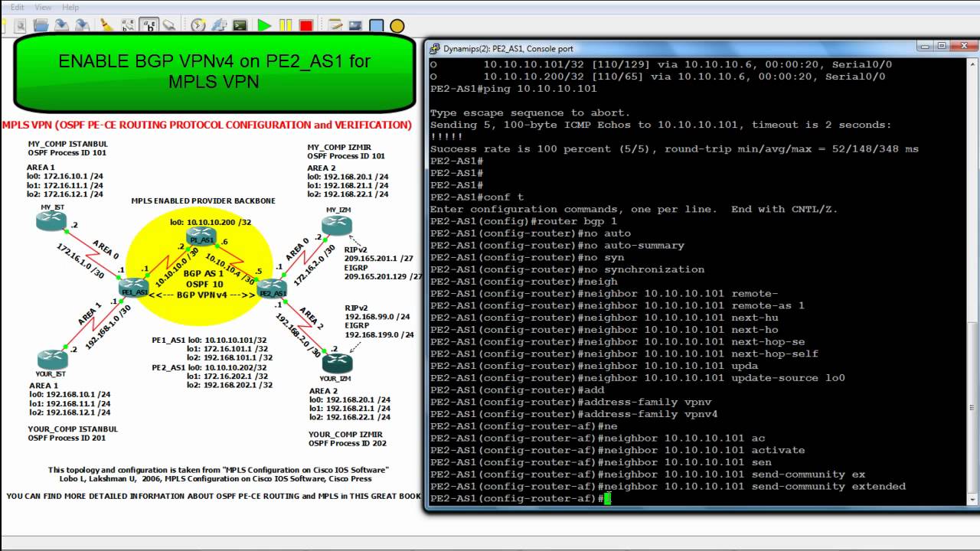The width and height of the screenshot is (980, 551).
Task: Click the 'MPLS VPN (OSPF PE-CE ROUTING...' red heading
Action: coord(207,125)
